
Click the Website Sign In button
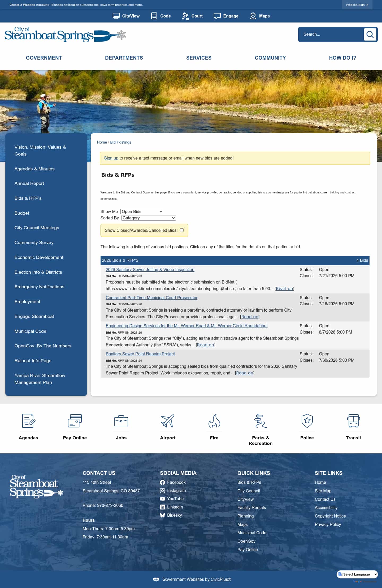[x=357, y=5]
